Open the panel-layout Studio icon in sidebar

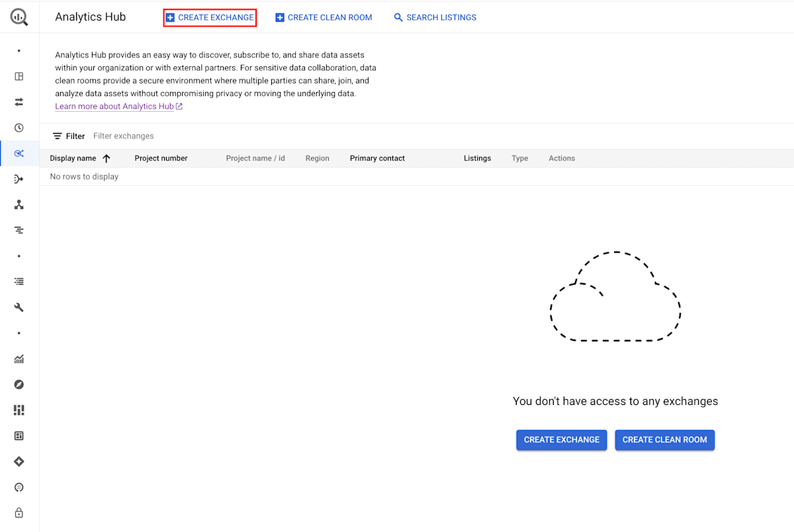[x=19, y=76]
